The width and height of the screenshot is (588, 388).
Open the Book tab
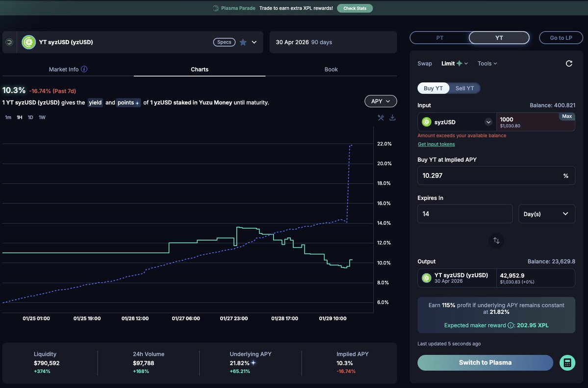[x=331, y=70]
